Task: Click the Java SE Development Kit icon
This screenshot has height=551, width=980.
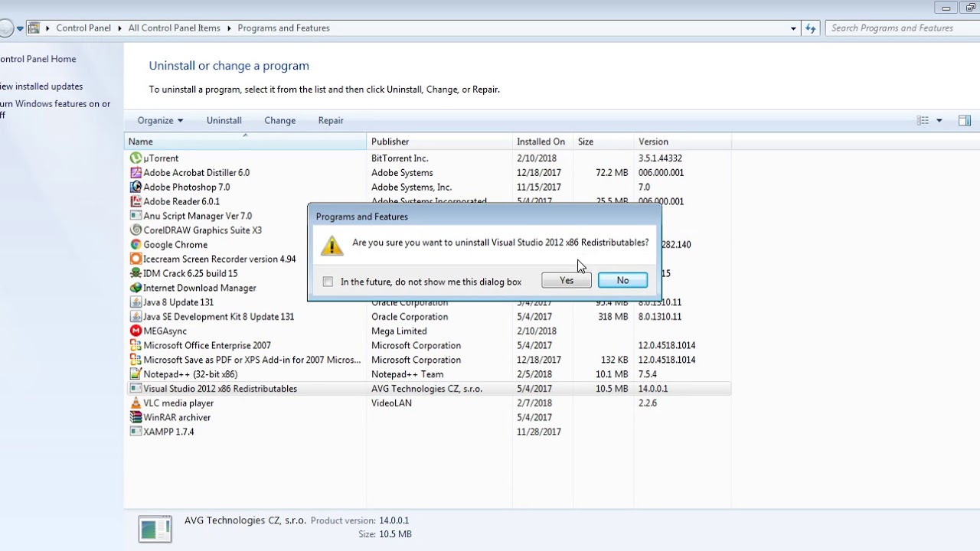Action: [136, 317]
